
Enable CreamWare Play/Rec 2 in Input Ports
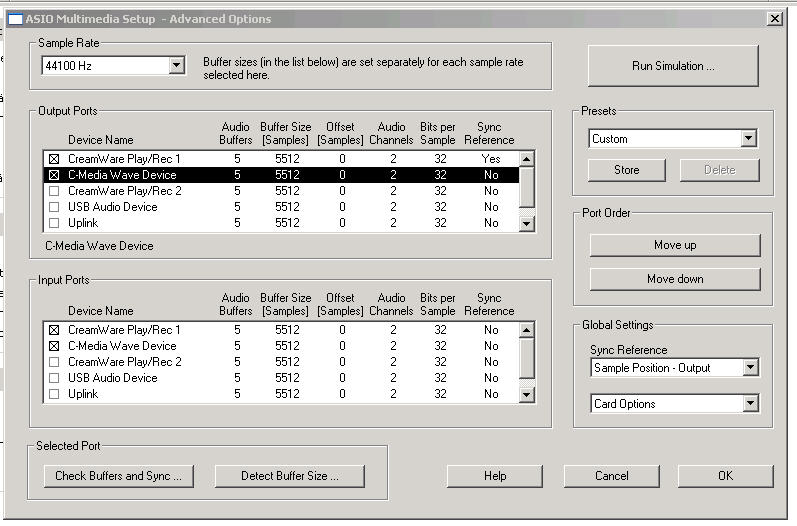tap(54, 362)
